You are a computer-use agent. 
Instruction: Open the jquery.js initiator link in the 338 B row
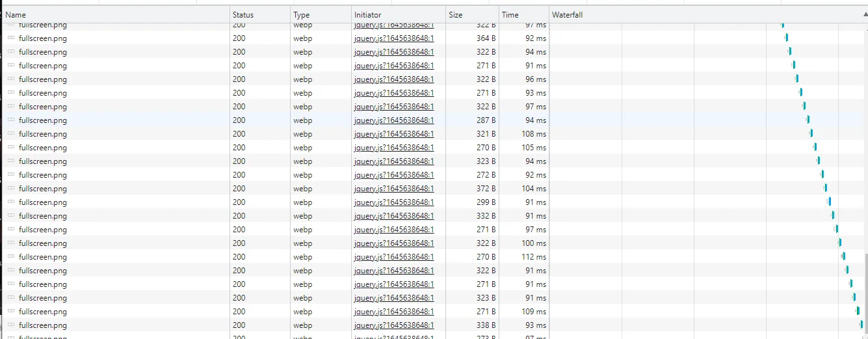[394, 325]
